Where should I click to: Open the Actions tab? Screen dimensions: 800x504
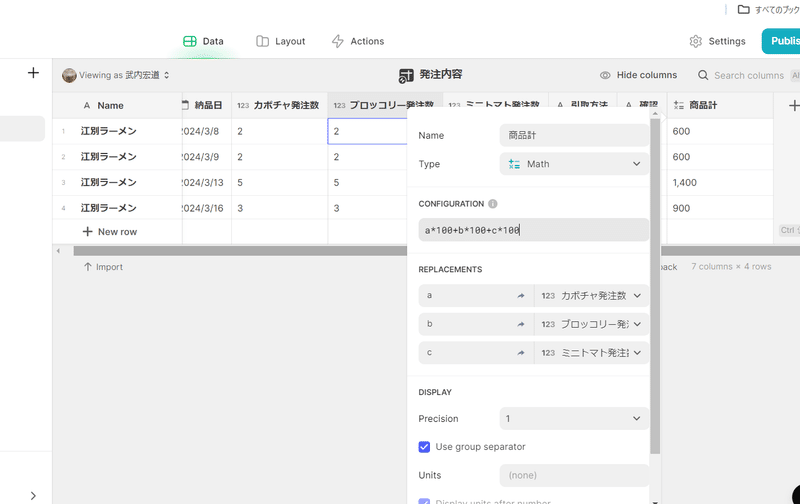click(x=358, y=41)
